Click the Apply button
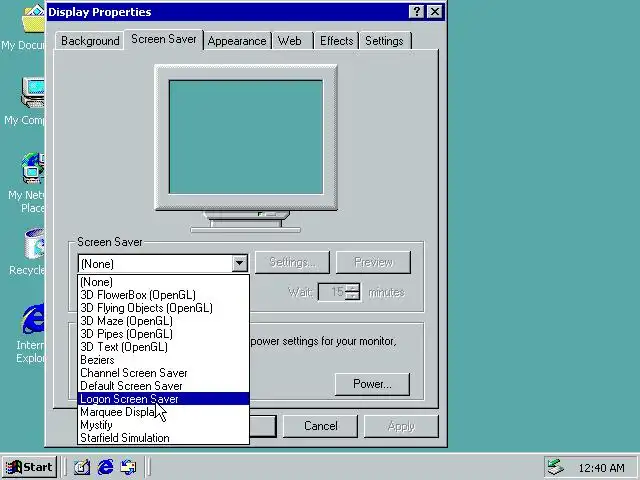 click(x=401, y=426)
